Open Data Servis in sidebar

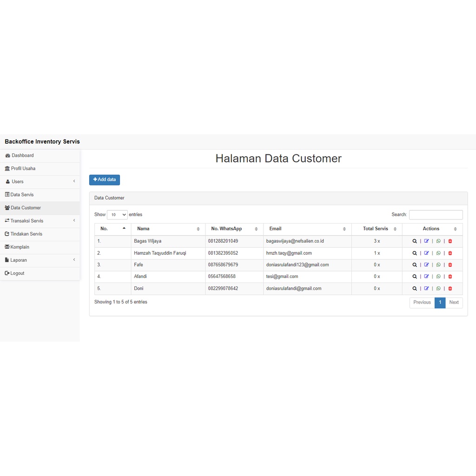(x=40, y=195)
